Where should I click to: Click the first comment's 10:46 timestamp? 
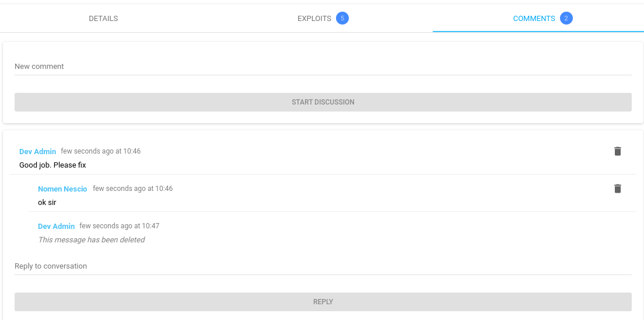tap(101, 151)
